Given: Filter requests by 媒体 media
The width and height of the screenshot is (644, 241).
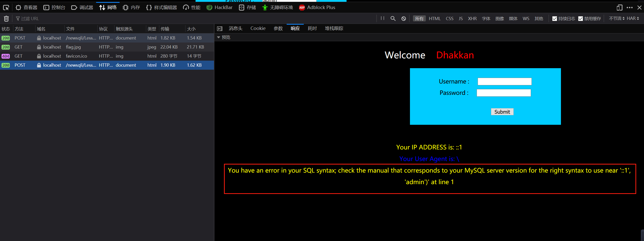Looking at the screenshot, I should tap(513, 19).
